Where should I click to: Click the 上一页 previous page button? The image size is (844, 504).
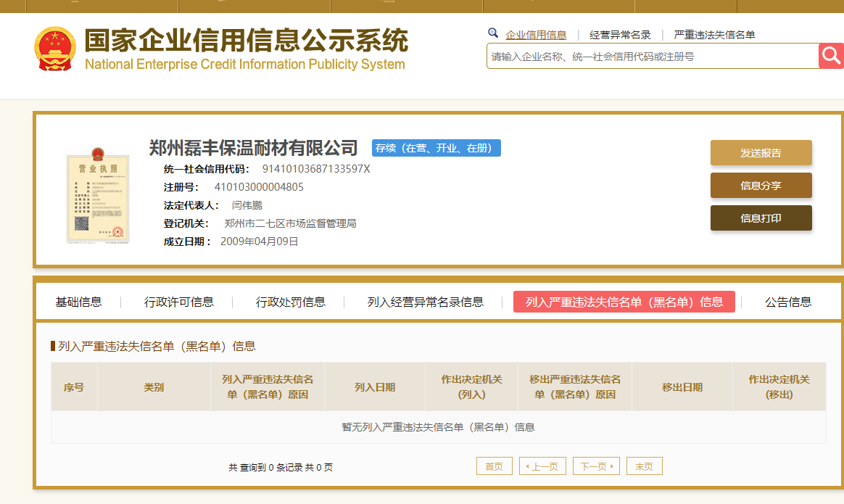click(x=542, y=466)
